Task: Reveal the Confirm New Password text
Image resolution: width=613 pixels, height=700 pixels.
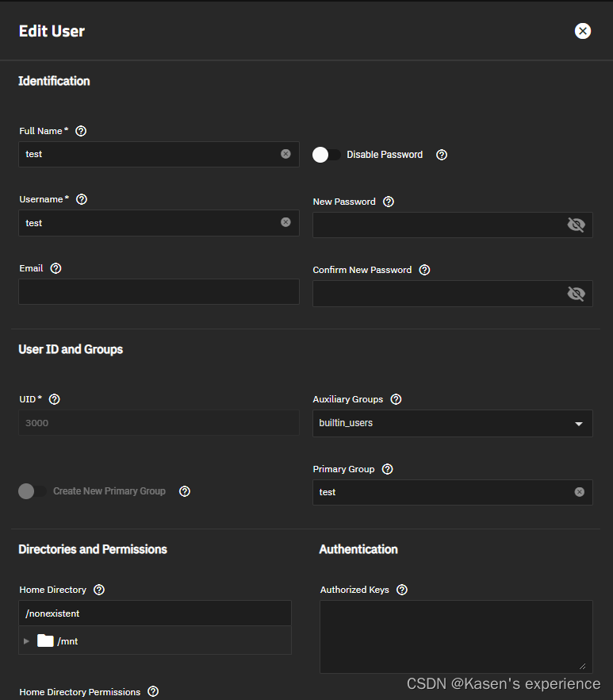Action: tap(576, 294)
